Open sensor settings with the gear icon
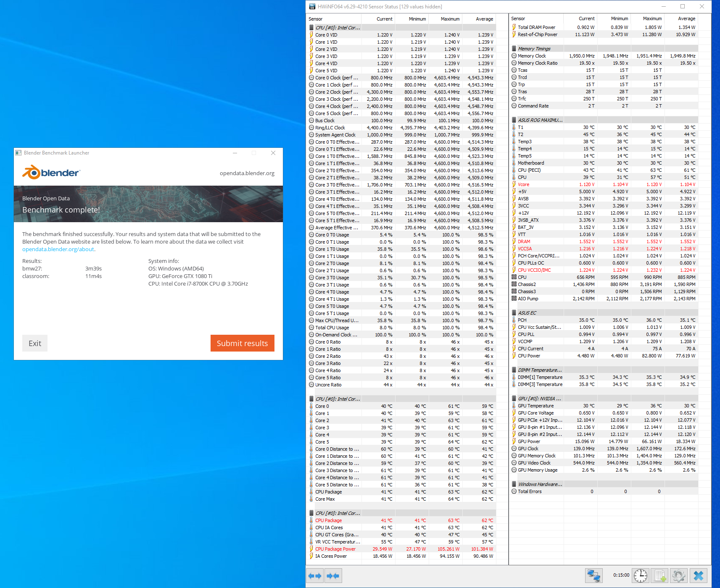This screenshot has height=588, width=720. click(679, 575)
